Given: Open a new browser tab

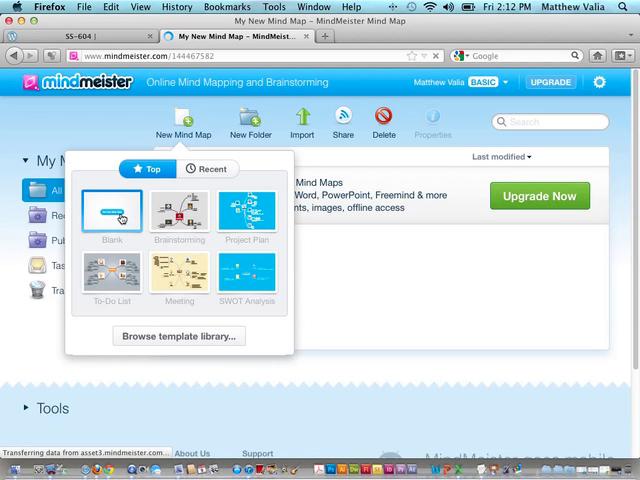Looking at the screenshot, I should [325, 36].
